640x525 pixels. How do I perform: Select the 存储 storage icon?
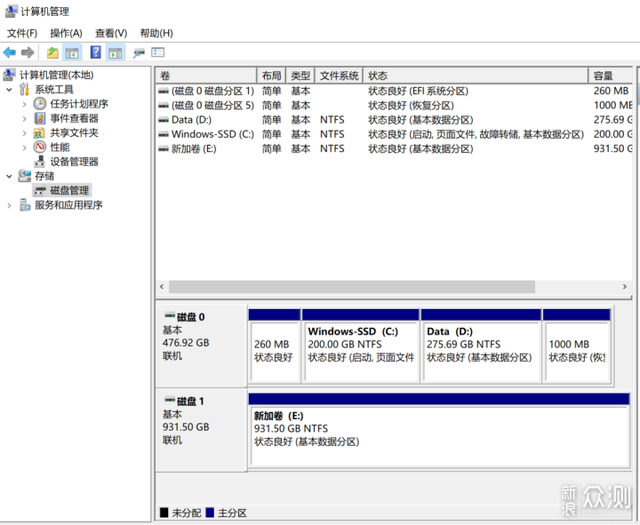(x=24, y=176)
